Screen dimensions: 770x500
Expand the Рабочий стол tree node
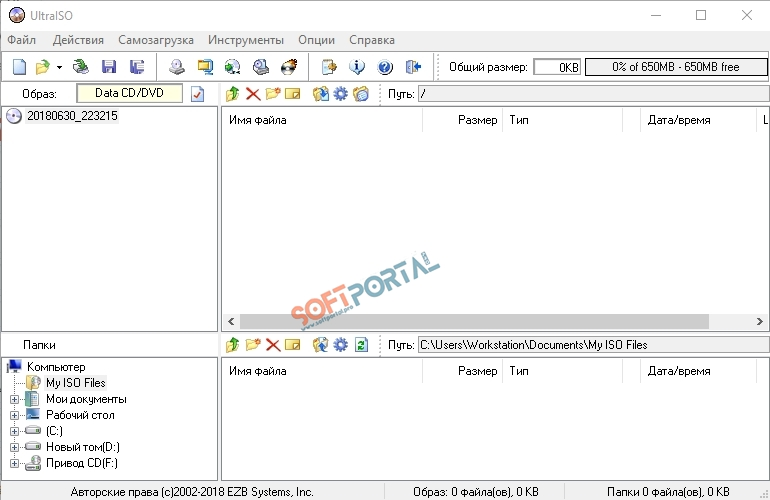14,416
